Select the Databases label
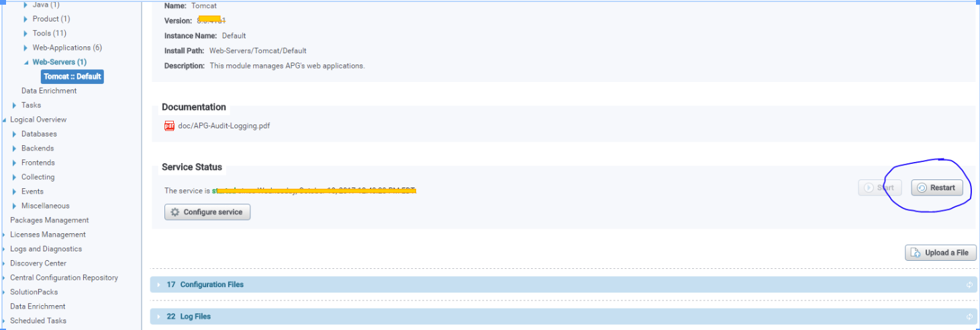This screenshot has width=980, height=330. [x=39, y=134]
